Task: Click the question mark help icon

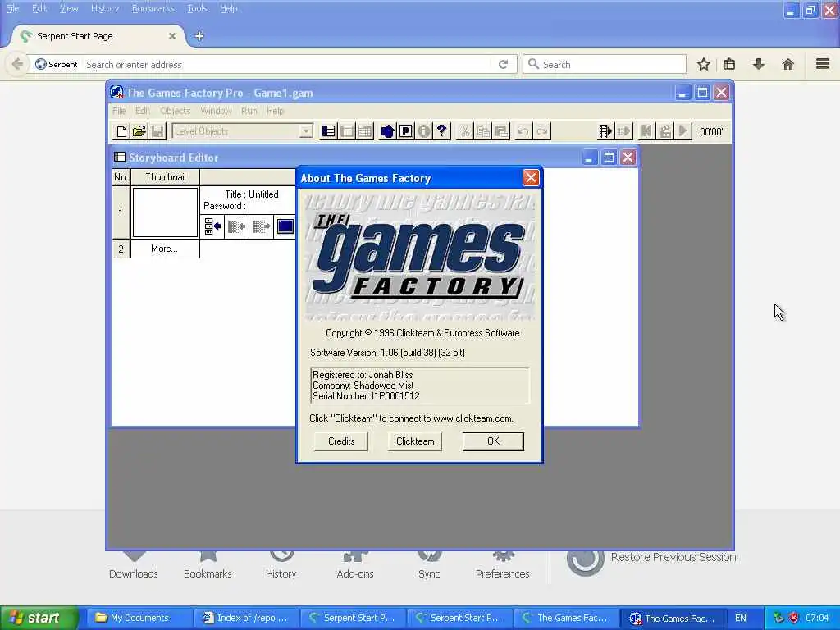Action: point(442,131)
